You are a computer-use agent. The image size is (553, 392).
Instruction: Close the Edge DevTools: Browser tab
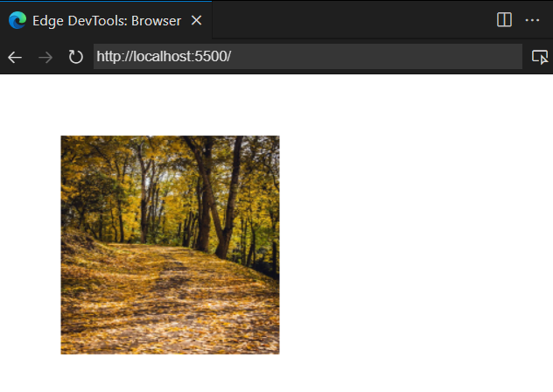click(195, 19)
